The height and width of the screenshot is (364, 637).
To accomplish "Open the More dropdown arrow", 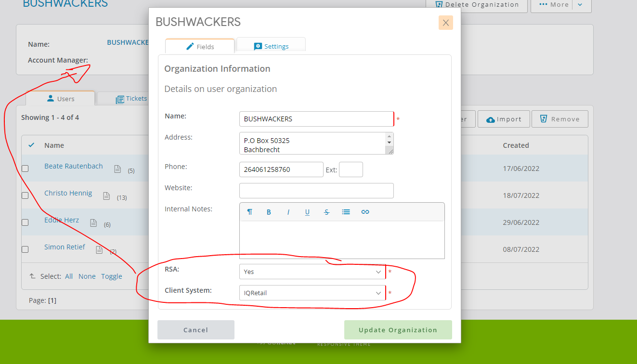I will coord(580,5).
